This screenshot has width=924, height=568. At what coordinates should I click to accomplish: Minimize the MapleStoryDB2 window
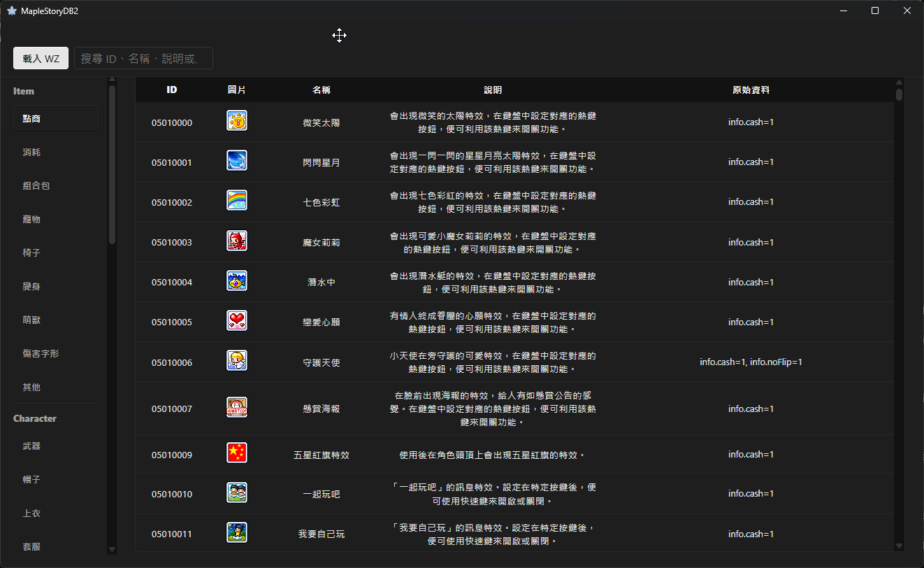(x=844, y=10)
